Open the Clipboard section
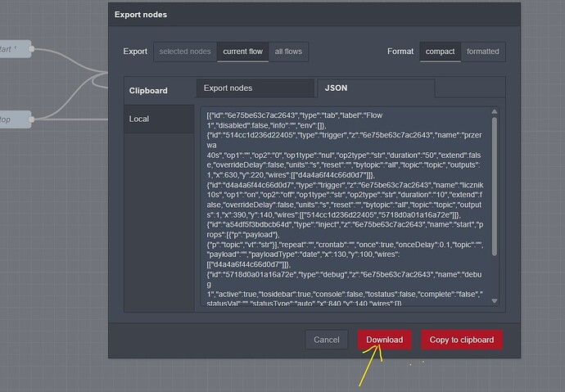 (x=149, y=91)
